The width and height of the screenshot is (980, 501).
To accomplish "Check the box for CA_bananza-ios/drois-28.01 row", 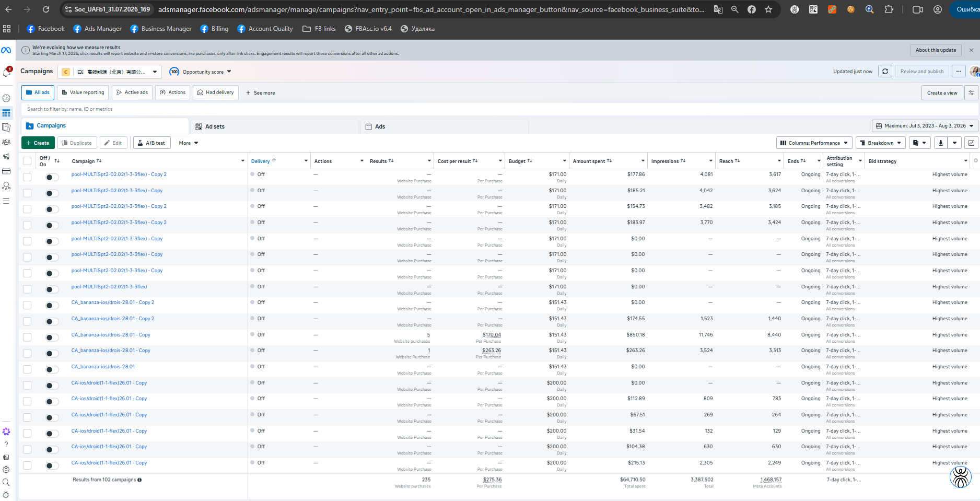I will click(27, 369).
